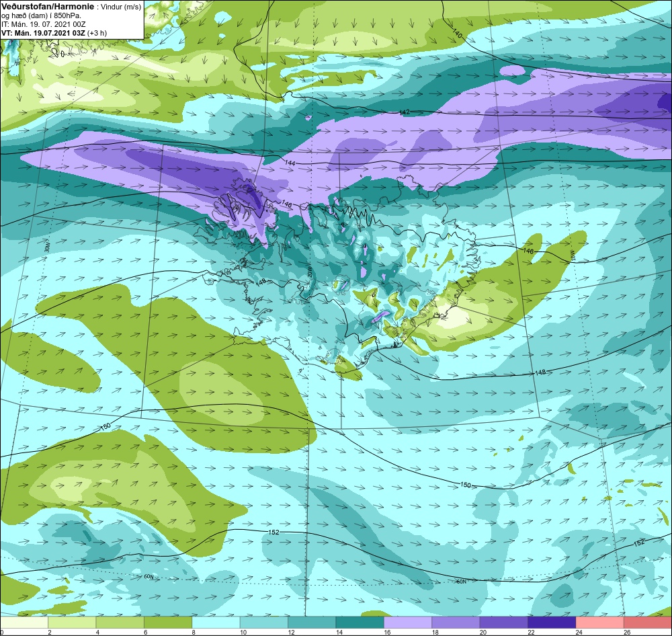This screenshot has height=636, width=672.
Task: Click the medium cyan 10–12 m/s legend swatch
Action: (264, 623)
